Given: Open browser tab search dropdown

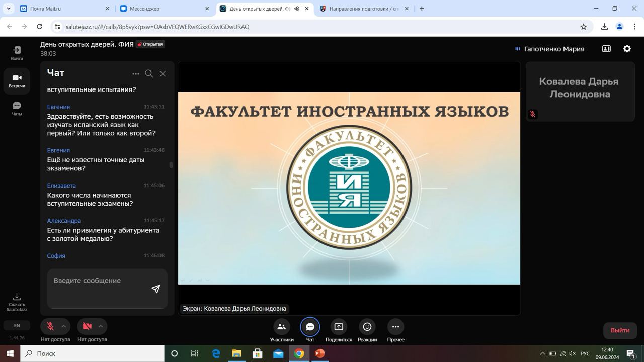Looking at the screenshot, I should [8, 9].
